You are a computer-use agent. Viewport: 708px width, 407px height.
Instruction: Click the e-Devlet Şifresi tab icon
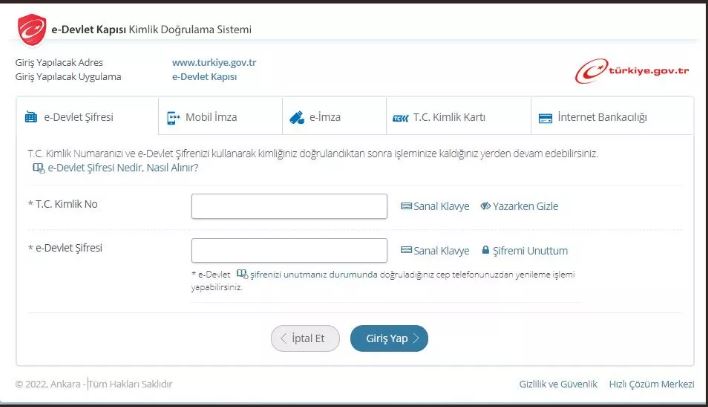click(x=30, y=117)
